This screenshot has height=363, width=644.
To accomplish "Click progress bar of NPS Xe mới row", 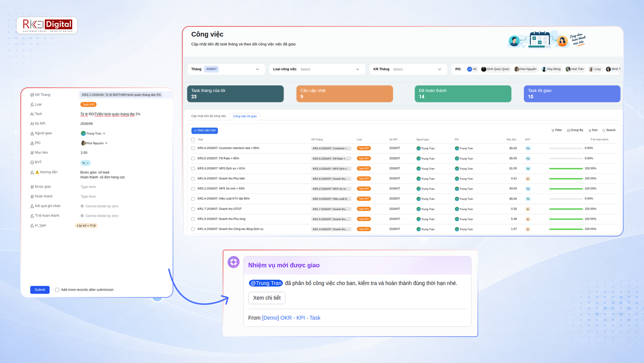I will 566,189.
